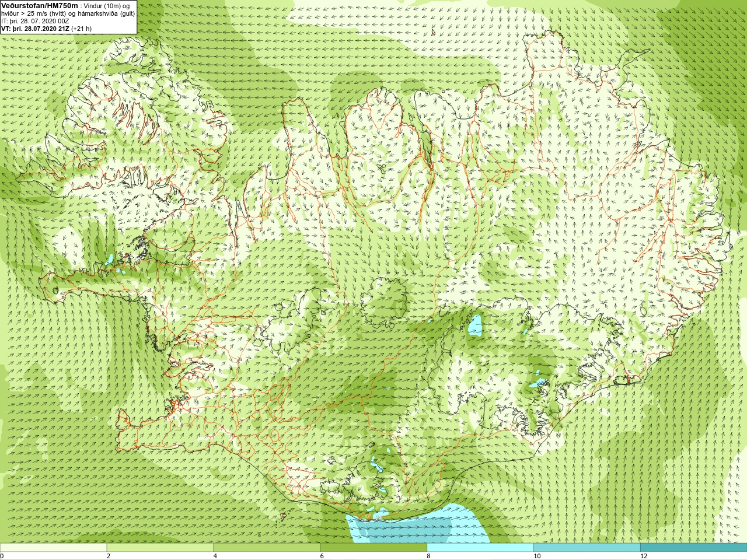This screenshot has height=560, width=747.
Task: Click the legend value "10"
Action: click(537, 556)
